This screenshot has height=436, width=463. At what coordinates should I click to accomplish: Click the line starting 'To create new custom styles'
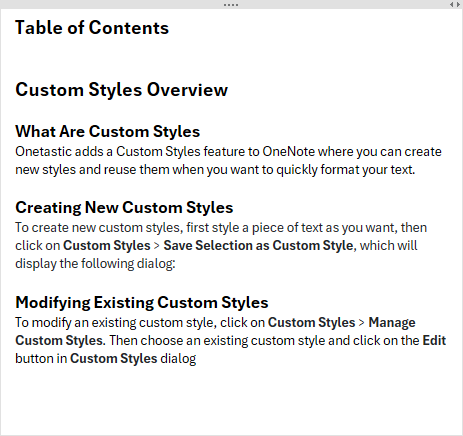pyautogui.click(x=221, y=228)
